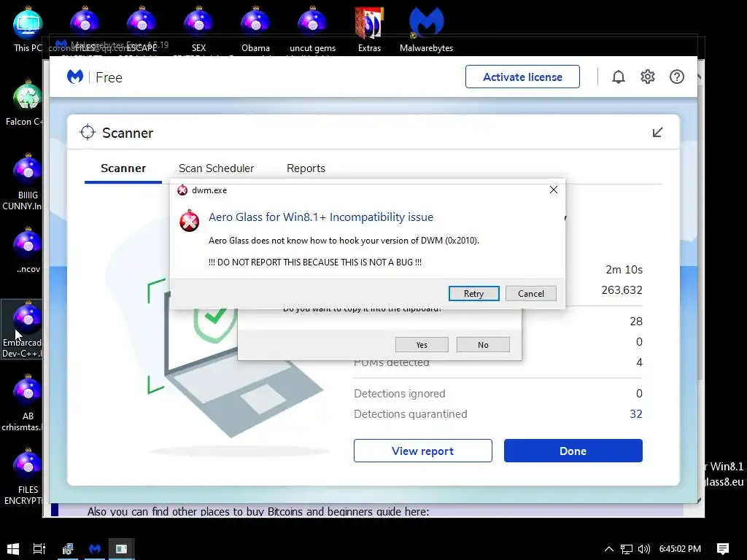Click Retry in the dwm.exe dialog
Viewport: 747px width, 560px height.
click(x=473, y=293)
